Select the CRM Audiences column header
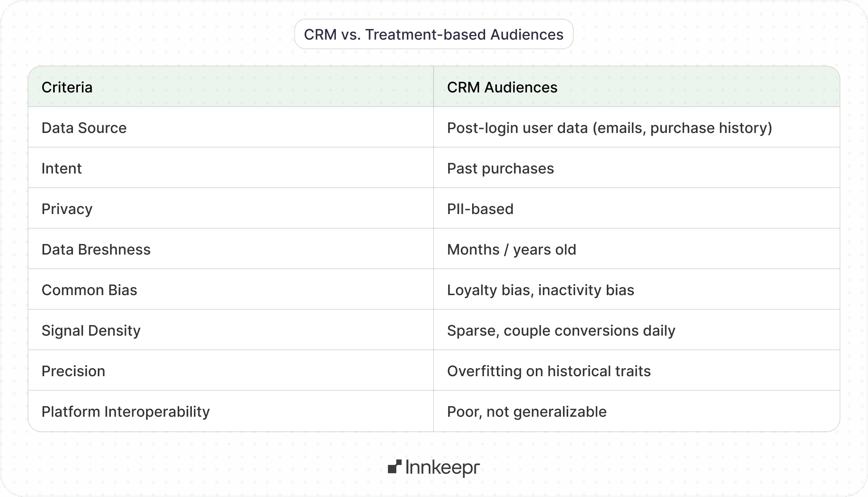Screen dimensions: 868x497 (502, 87)
